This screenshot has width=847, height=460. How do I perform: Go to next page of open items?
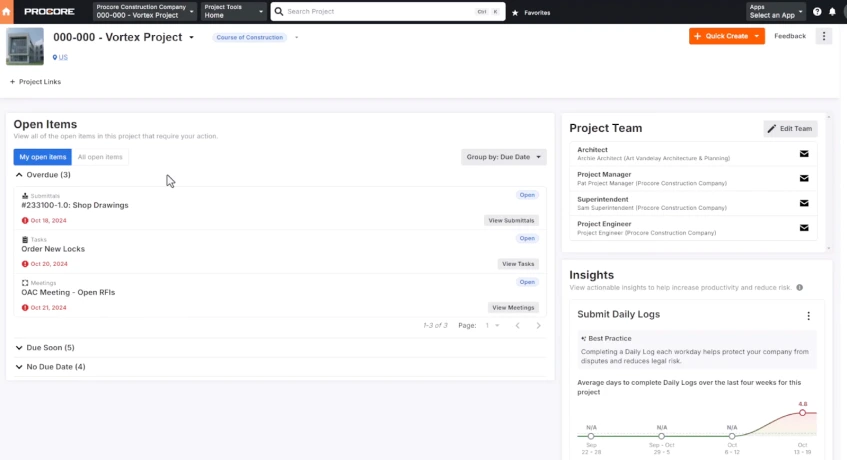538,326
